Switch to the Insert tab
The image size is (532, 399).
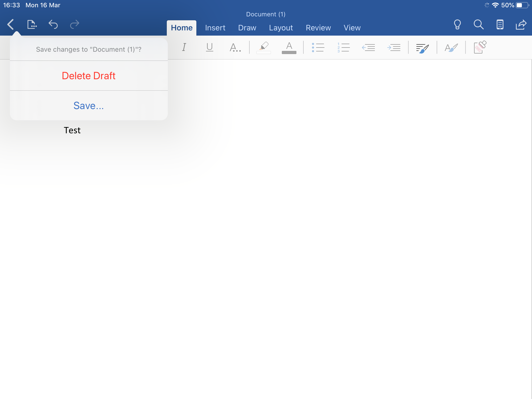pyautogui.click(x=215, y=28)
